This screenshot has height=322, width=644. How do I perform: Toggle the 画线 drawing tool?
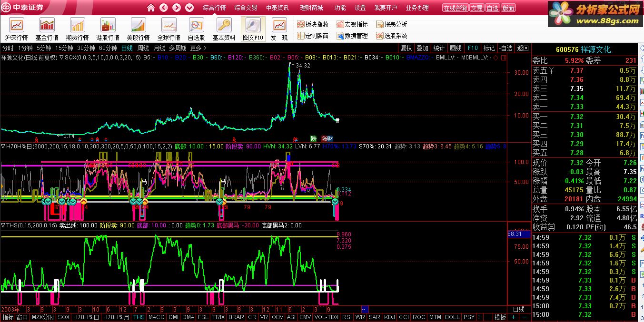click(456, 48)
